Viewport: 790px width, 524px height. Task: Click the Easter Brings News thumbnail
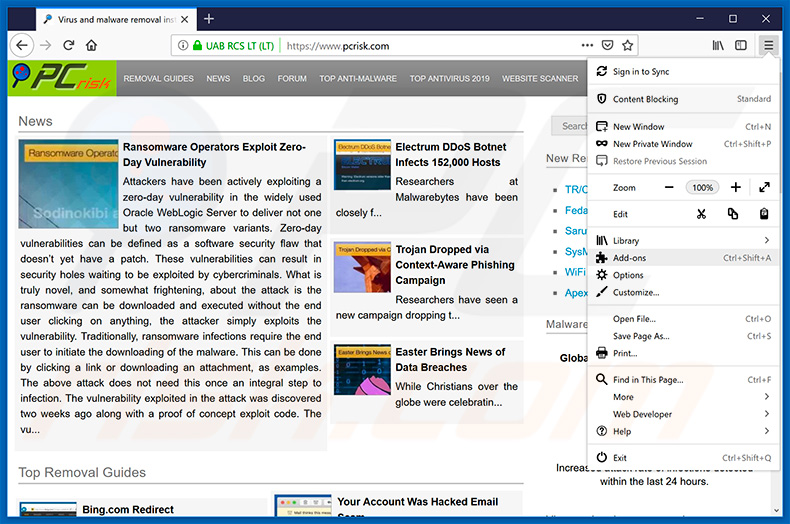362,369
